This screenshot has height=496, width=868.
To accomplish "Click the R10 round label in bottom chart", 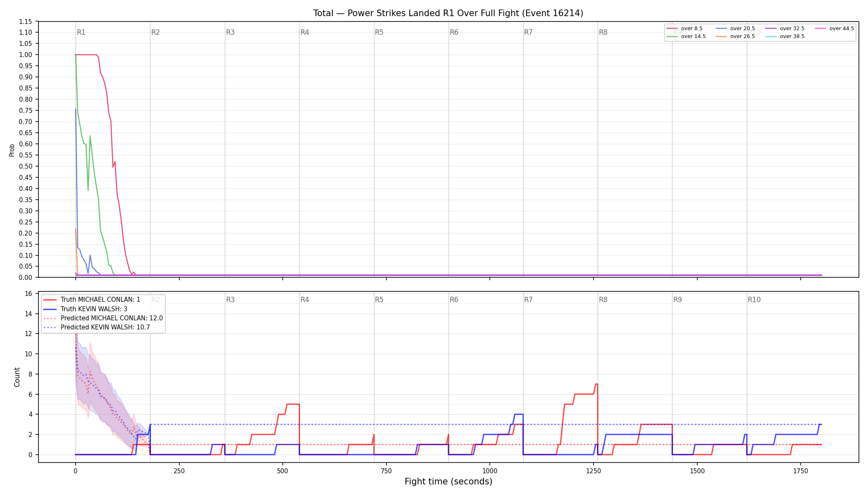I will pyautogui.click(x=754, y=300).
